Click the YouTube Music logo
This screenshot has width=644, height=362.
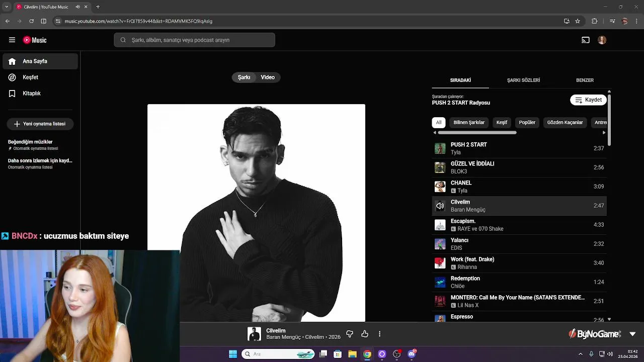pos(35,40)
